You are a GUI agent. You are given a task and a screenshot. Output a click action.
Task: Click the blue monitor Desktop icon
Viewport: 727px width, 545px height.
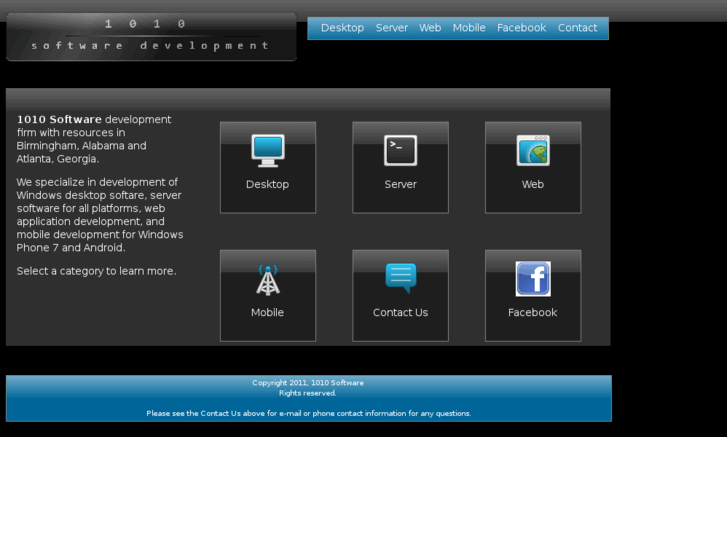pyautogui.click(x=268, y=150)
